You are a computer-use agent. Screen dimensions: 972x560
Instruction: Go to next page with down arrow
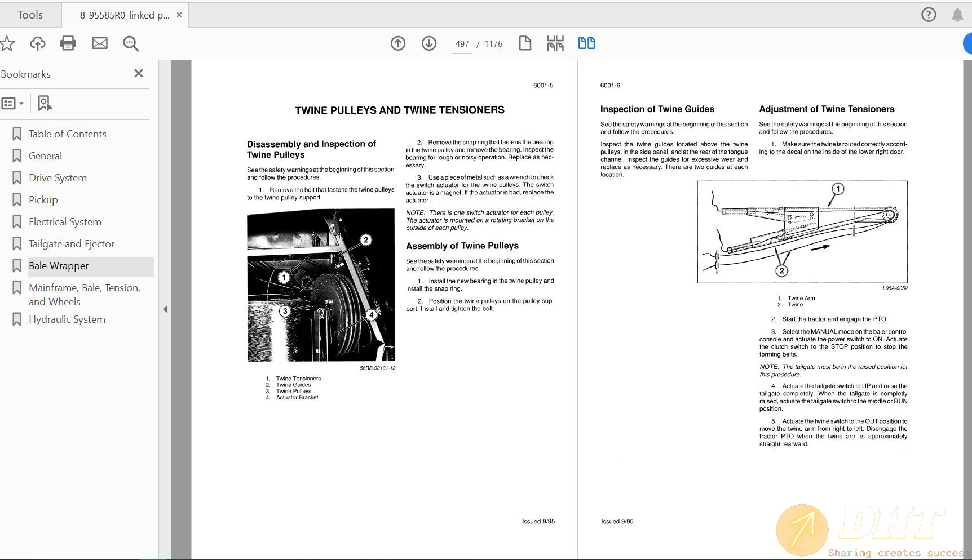(x=429, y=43)
